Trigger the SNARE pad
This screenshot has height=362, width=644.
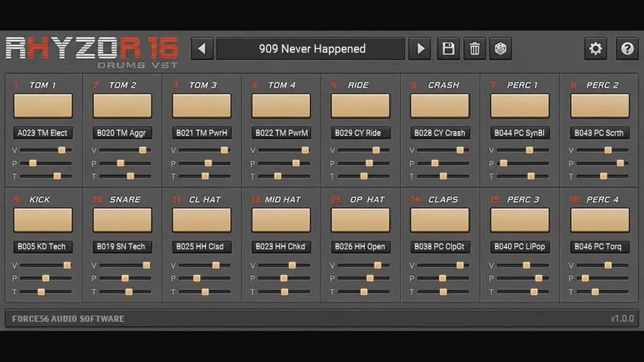pyautogui.click(x=122, y=220)
